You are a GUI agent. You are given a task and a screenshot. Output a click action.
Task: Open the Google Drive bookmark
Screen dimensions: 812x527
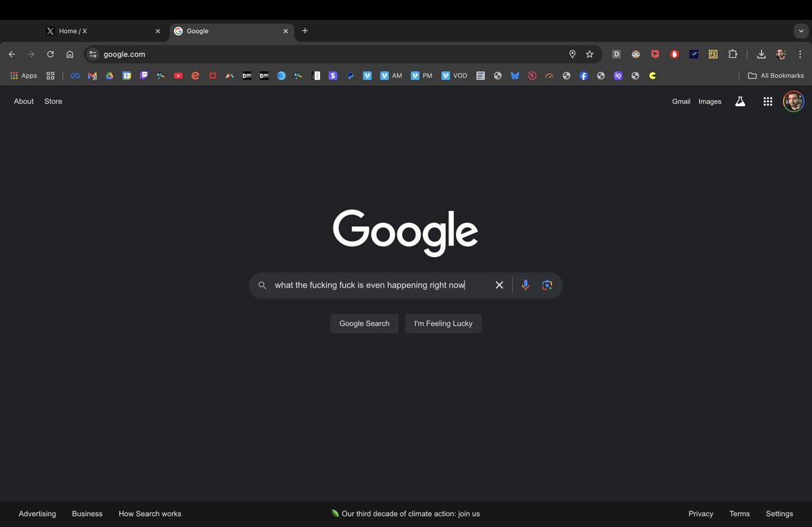pyautogui.click(x=110, y=76)
